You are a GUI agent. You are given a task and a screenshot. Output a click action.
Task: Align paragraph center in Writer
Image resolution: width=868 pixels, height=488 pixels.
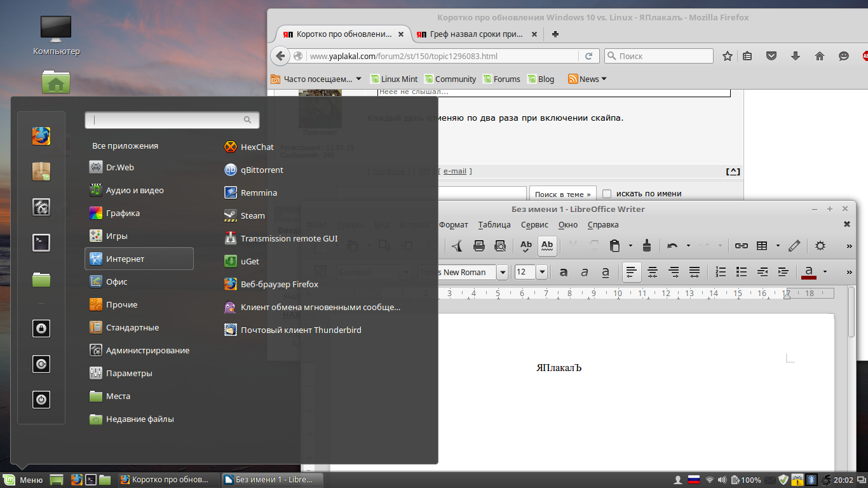[x=653, y=272]
